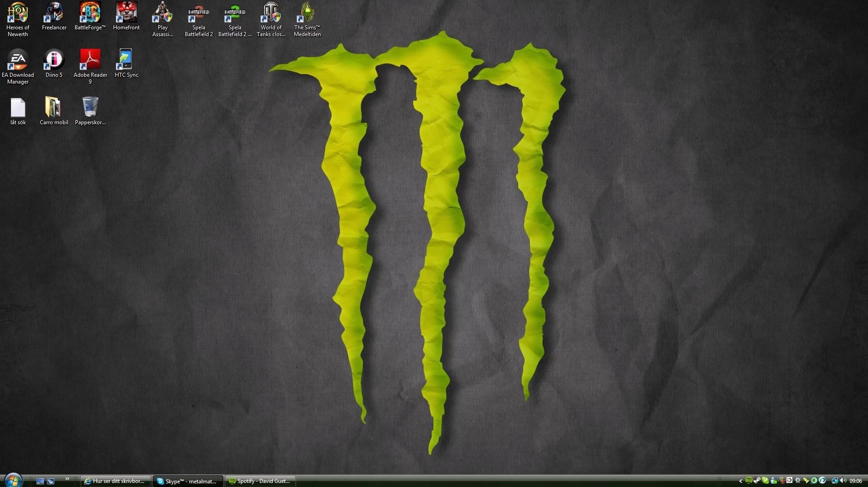Click the Spotify tray icon
868x487 pixels.
pyautogui.click(x=749, y=481)
